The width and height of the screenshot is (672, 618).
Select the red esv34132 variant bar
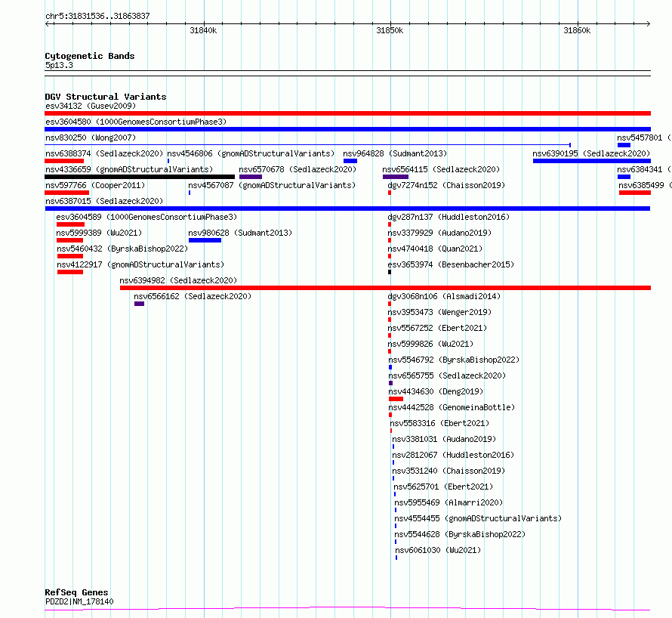coord(347,113)
